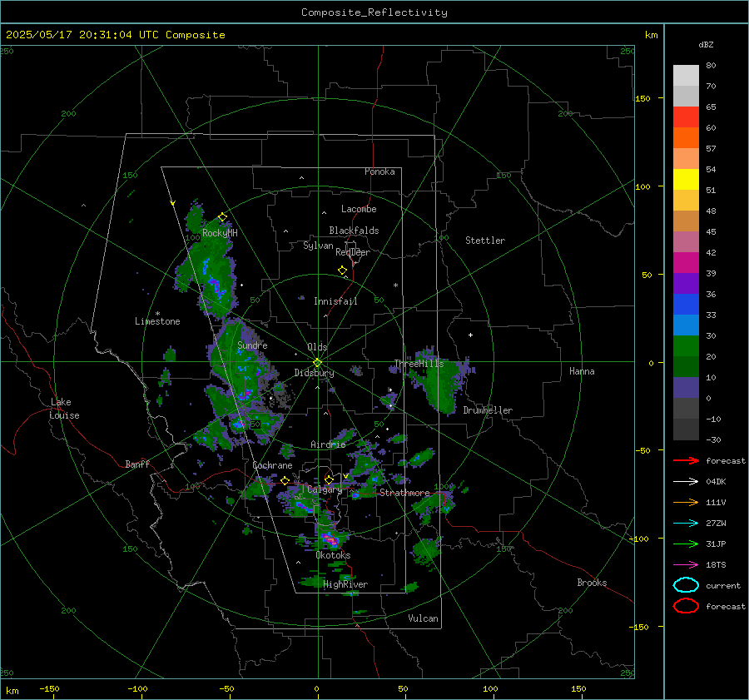This screenshot has height=700, width=749.
Task: Pick the 65 dBZ red swatch
Action: coord(686,117)
